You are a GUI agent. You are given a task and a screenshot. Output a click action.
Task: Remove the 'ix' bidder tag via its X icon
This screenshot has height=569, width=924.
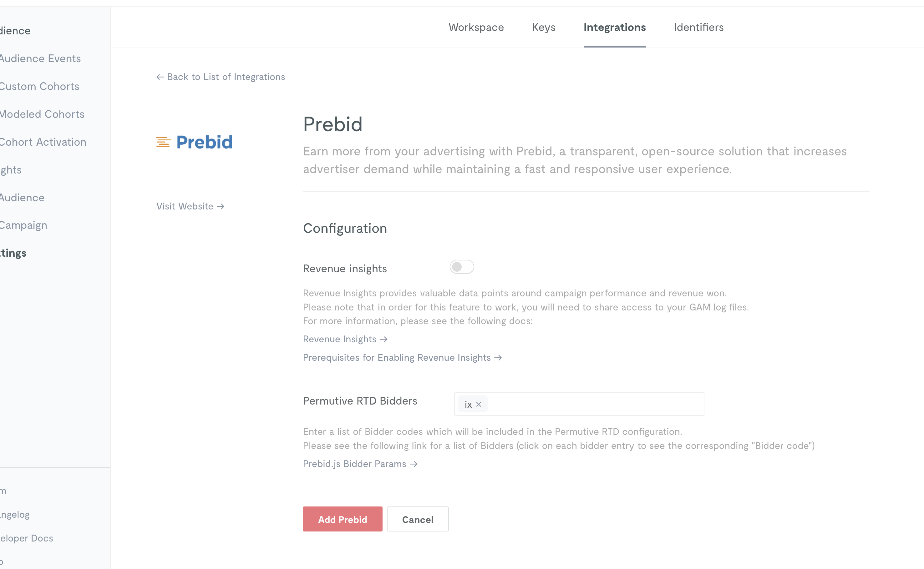pyautogui.click(x=479, y=404)
